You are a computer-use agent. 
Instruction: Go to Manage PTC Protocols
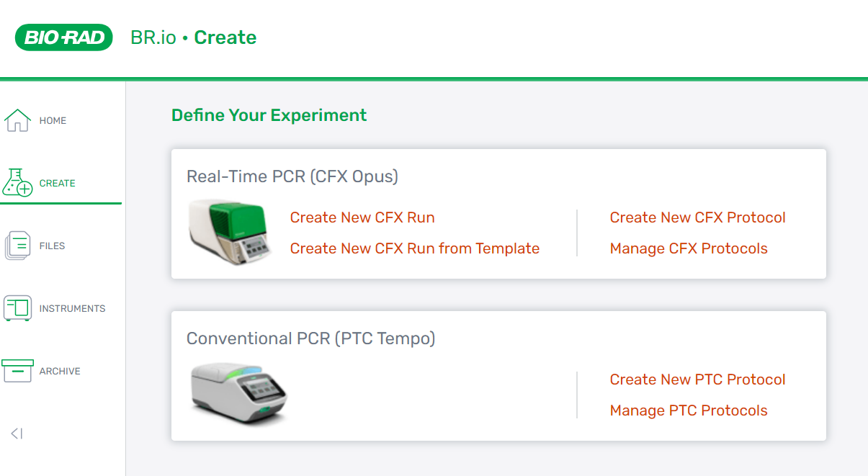click(x=689, y=410)
